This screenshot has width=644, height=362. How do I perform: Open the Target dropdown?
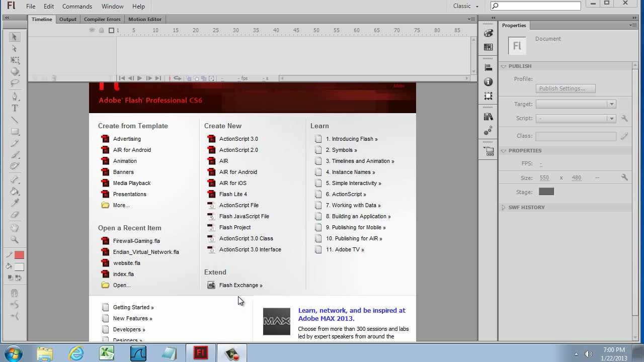[576, 104]
